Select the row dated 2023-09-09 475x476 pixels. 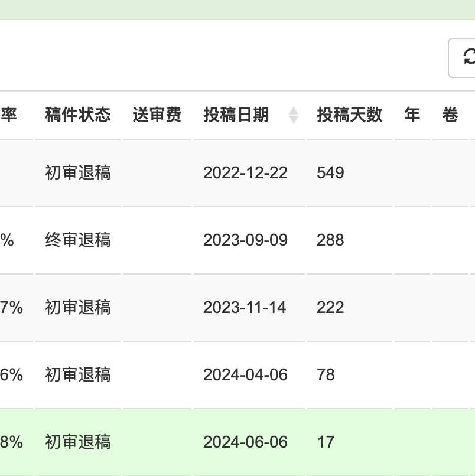(x=237, y=240)
